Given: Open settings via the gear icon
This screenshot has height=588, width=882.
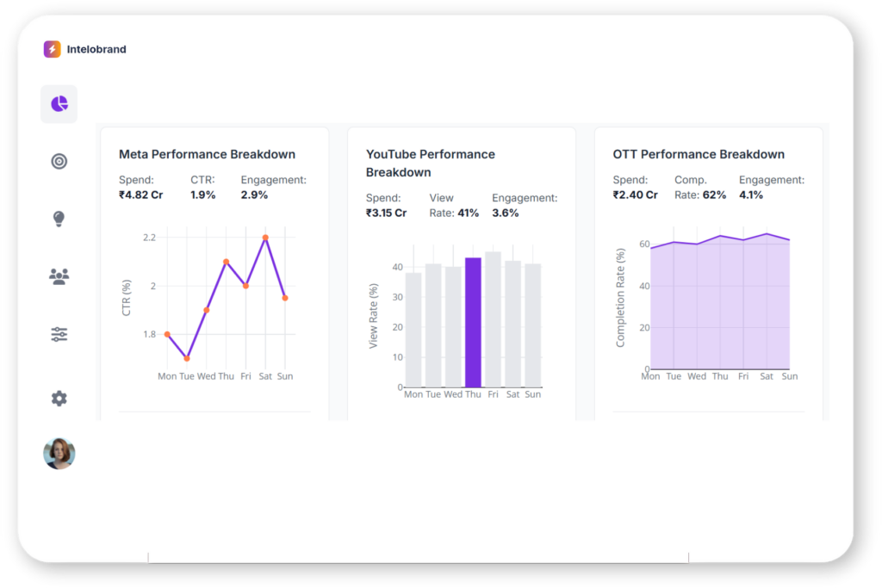Looking at the screenshot, I should (59, 398).
